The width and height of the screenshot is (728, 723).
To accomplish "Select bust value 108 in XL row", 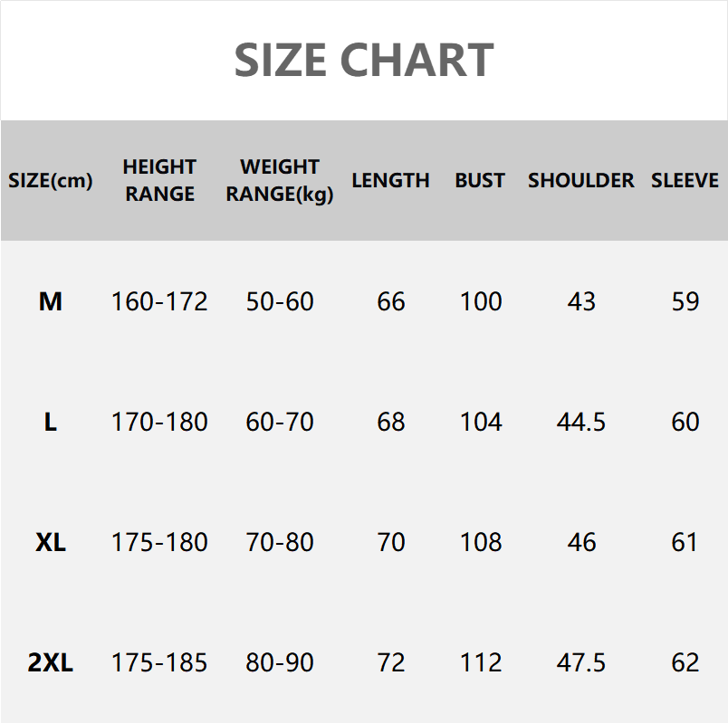I will tap(480, 542).
